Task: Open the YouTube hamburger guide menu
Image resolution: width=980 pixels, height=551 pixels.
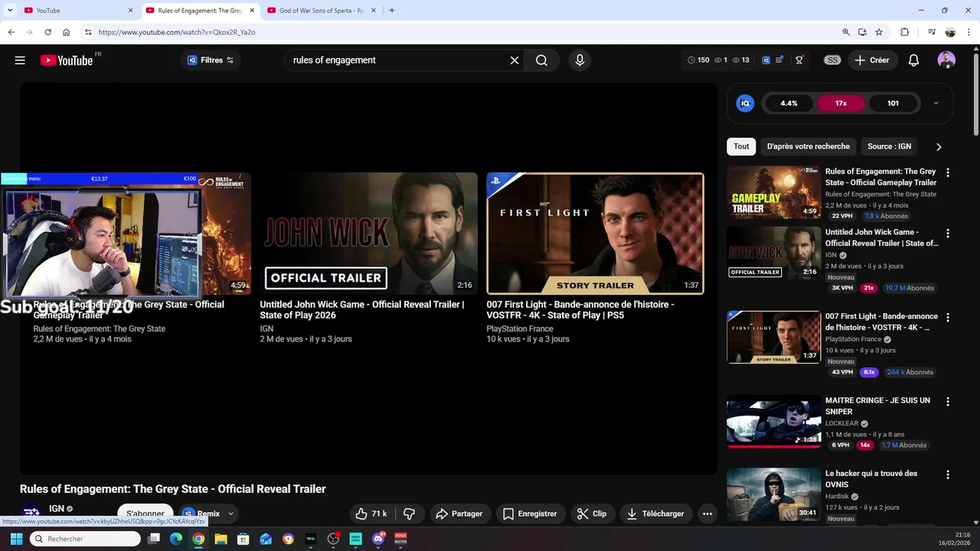Action: (20, 60)
